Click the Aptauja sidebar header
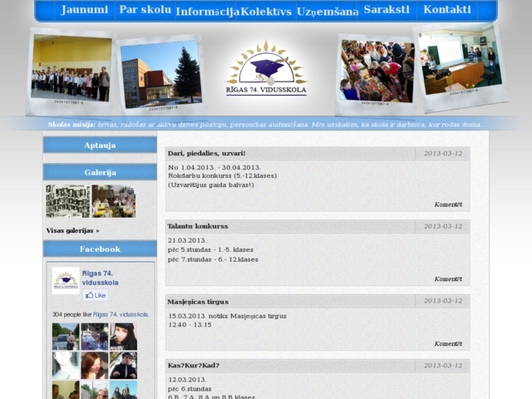This screenshot has width=532, height=399. pos(100,145)
